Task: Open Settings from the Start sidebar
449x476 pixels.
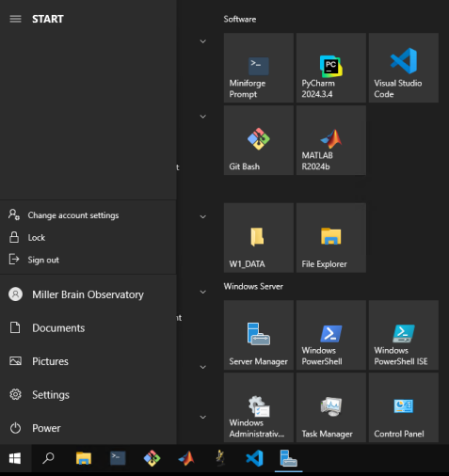Action: (x=88, y=395)
